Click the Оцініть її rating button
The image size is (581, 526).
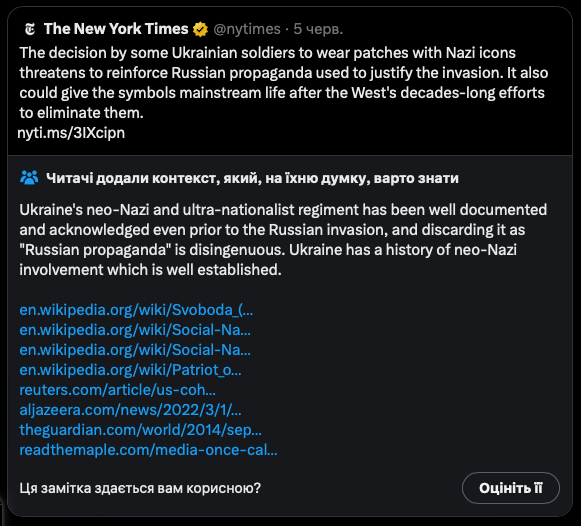(511, 488)
